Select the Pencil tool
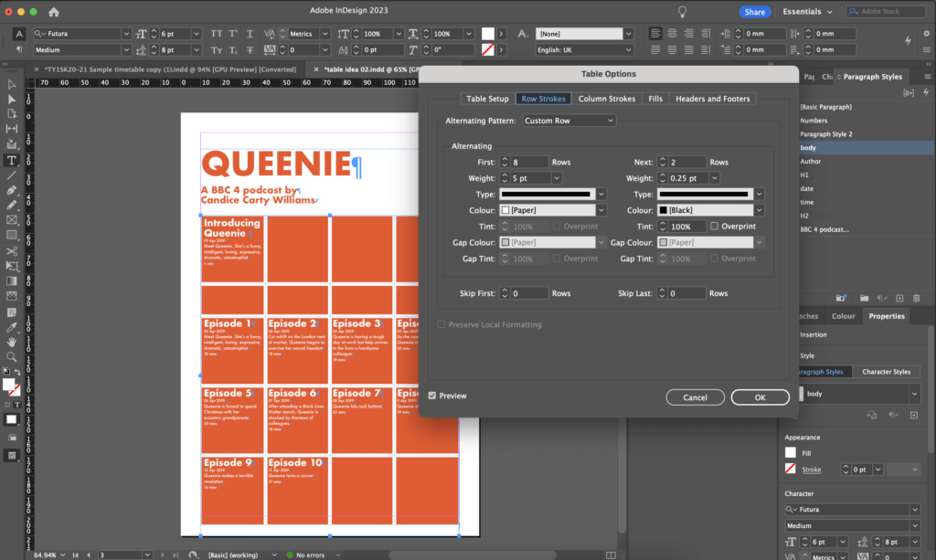This screenshot has height=560, width=936. (x=11, y=206)
